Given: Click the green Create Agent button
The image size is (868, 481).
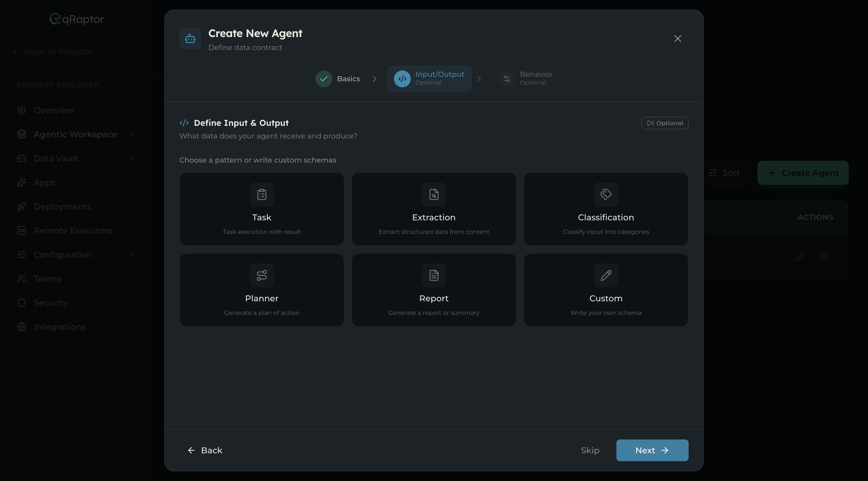Looking at the screenshot, I should click(x=803, y=173).
